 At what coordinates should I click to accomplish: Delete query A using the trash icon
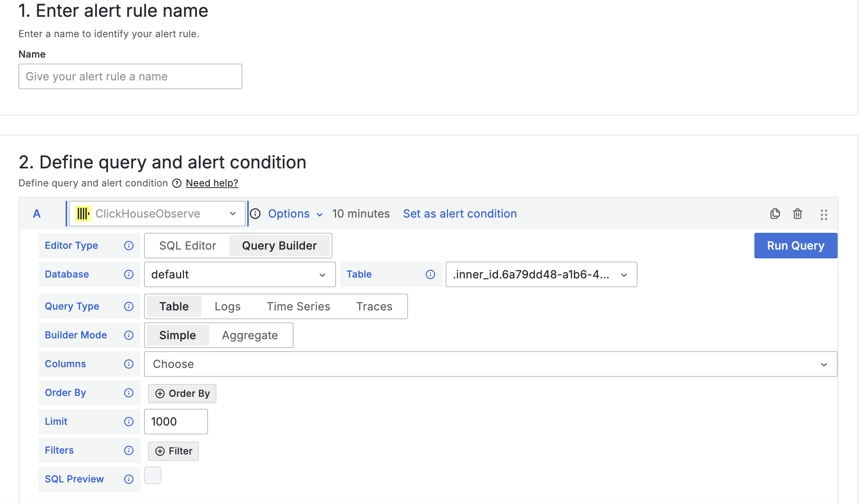click(797, 214)
